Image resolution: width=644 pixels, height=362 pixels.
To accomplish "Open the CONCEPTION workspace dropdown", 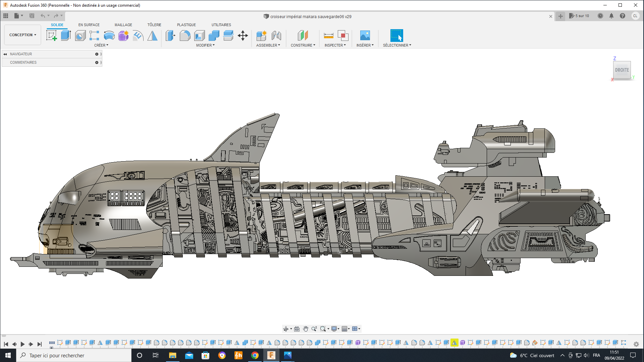I will pos(22,35).
